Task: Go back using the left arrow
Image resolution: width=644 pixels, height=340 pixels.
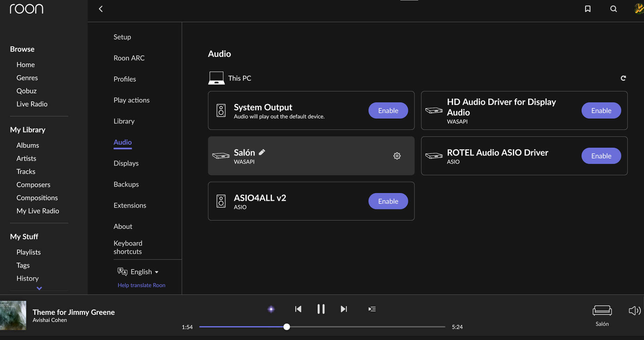Action: click(101, 9)
